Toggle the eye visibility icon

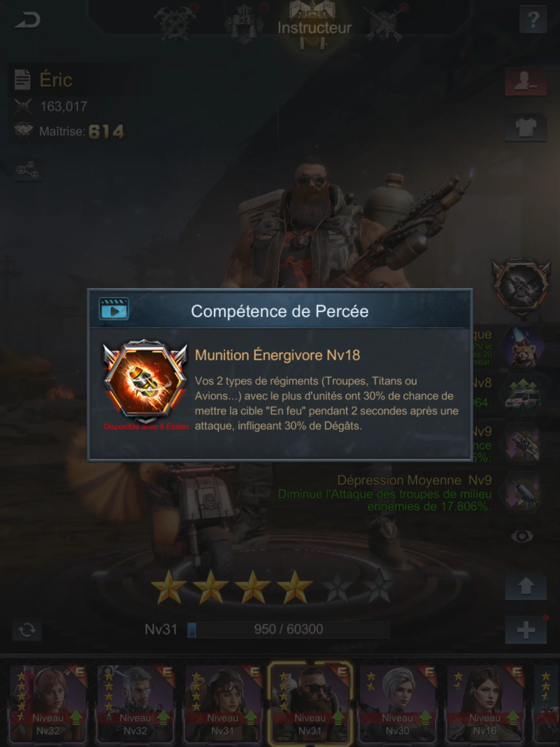pos(522,536)
